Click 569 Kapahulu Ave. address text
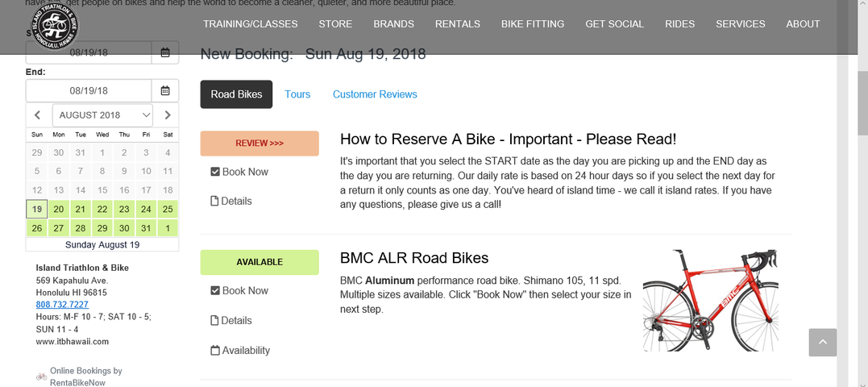 point(72,280)
